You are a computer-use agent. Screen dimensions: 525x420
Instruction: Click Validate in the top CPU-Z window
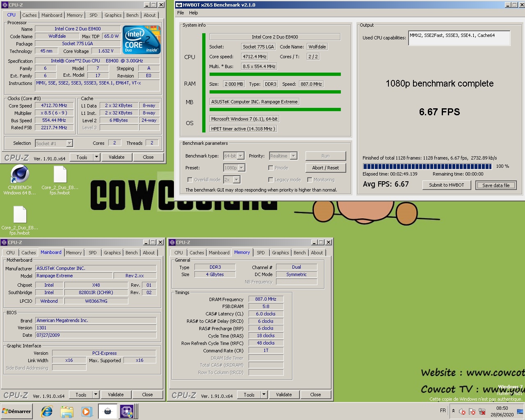coord(116,157)
